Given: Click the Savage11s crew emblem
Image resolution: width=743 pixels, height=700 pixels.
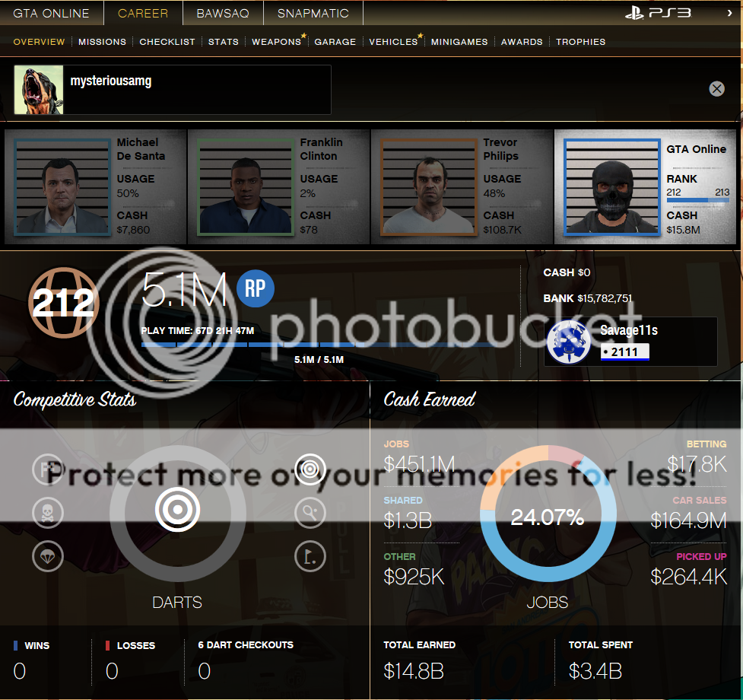Looking at the screenshot, I should click(x=568, y=342).
